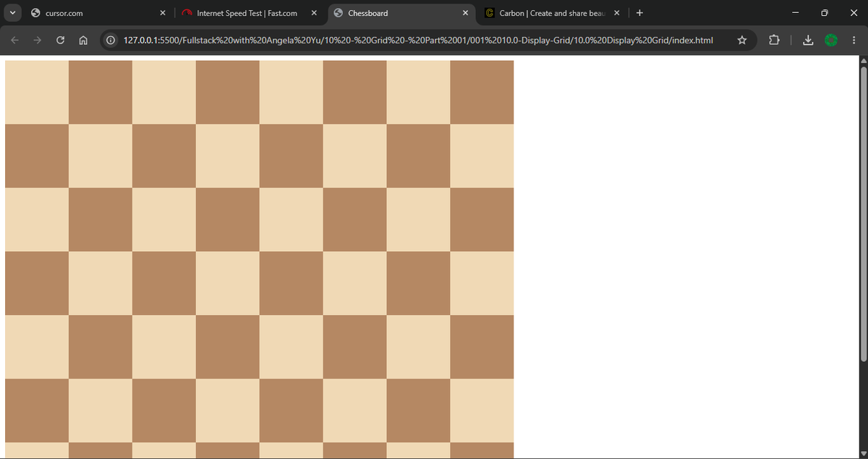868x459 pixels.
Task: Open the Chrome three-dot menu
Action: click(854, 41)
